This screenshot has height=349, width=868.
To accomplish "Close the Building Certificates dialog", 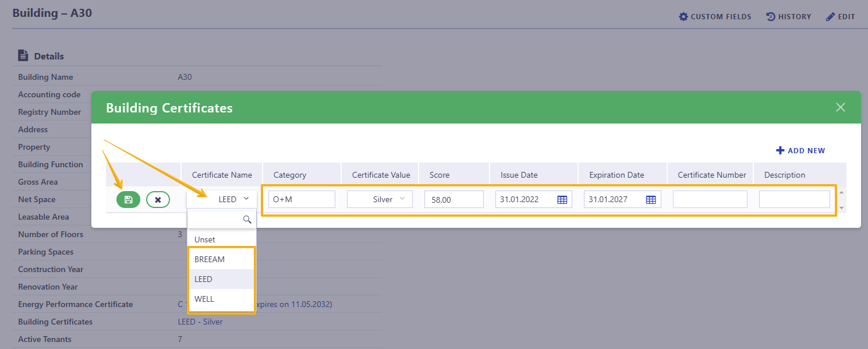I will point(841,107).
